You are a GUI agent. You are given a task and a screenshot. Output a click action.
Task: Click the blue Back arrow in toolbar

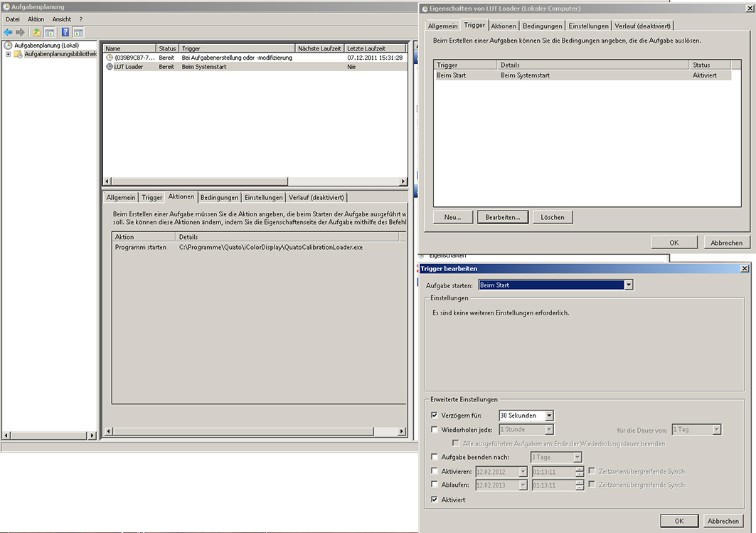(x=8, y=32)
